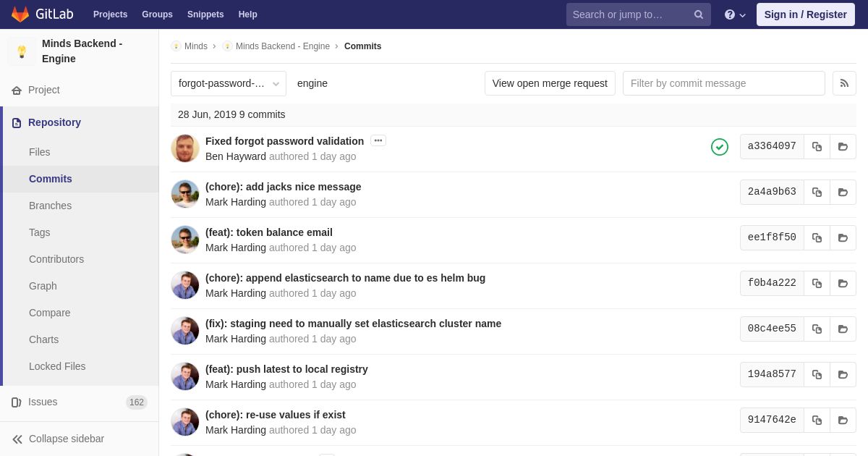Open Branches in Repository sidebar
This screenshot has width=868, height=456.
pos(50,206)
